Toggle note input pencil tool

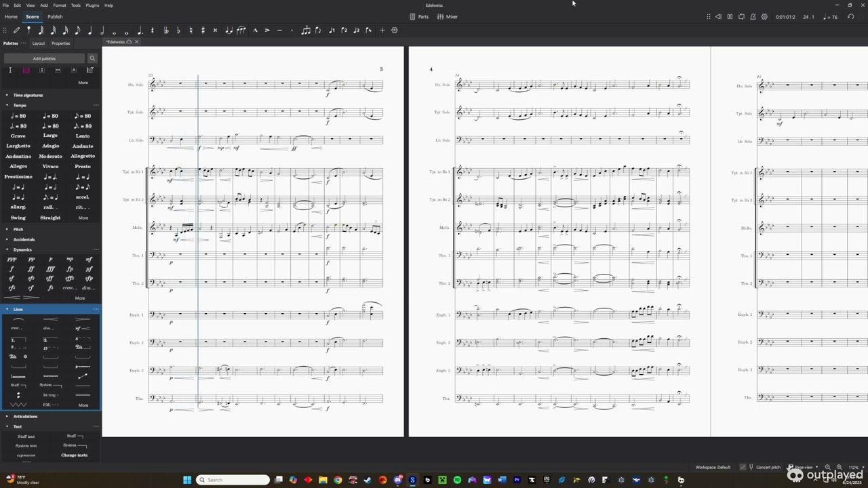16,30
